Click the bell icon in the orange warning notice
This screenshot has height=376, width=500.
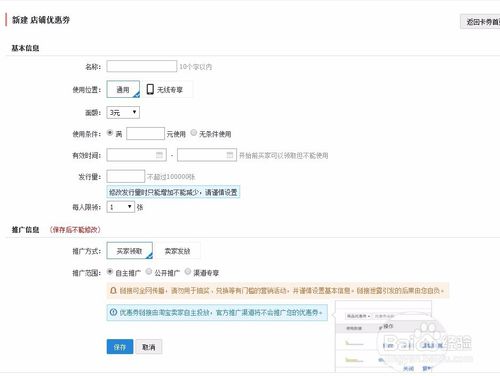point(113,291)
